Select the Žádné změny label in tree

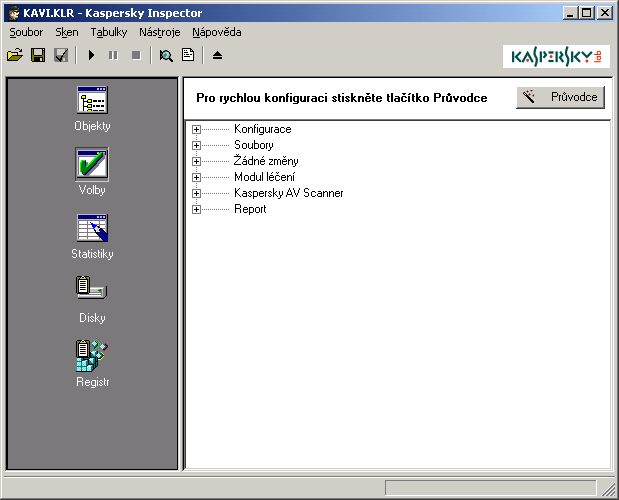(266, 161)
